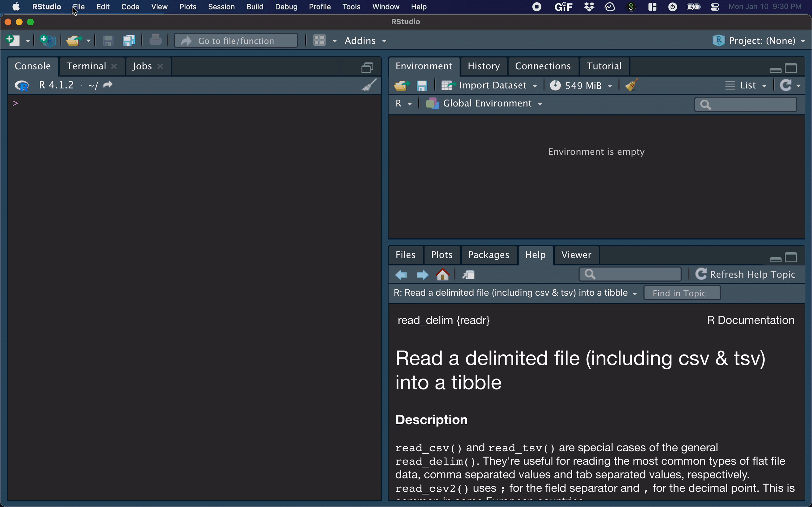Switch to the Packages tab
812x507 pixels.
(x=488, y=255)
